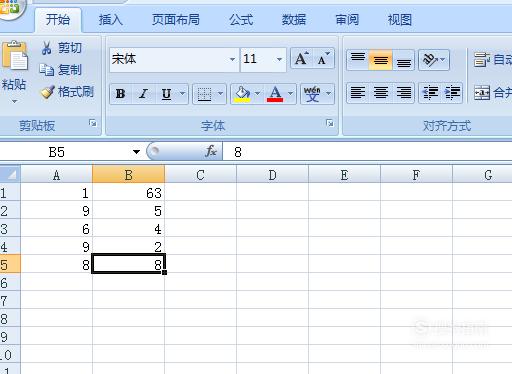This screenshot has width=512, height=374.
Task: Click the phonetic guide (wén) icon
Action: (x=312, y=94)
